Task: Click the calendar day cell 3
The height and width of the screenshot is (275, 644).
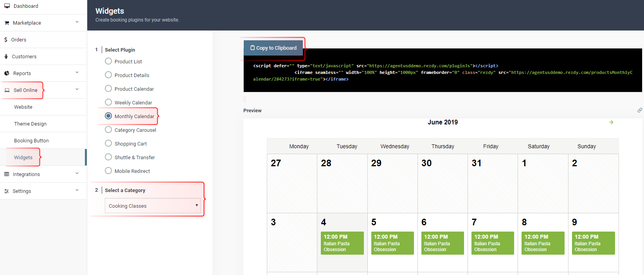Action: [292, 243]
